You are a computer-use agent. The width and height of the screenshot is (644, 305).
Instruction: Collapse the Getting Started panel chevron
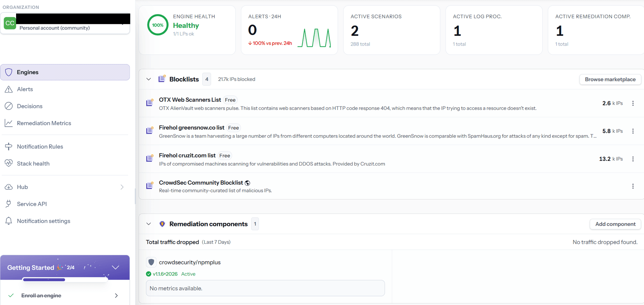[116, 267]
